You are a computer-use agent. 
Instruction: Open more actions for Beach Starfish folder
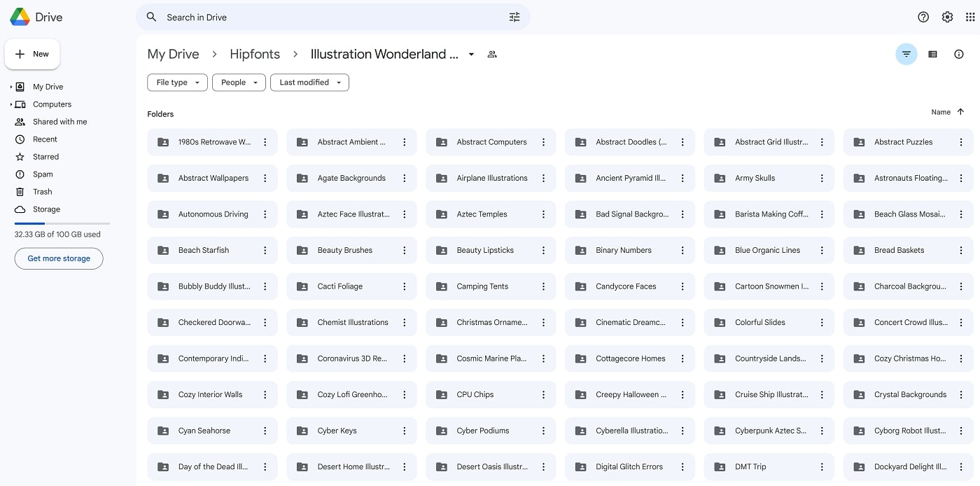coord(265,250)
